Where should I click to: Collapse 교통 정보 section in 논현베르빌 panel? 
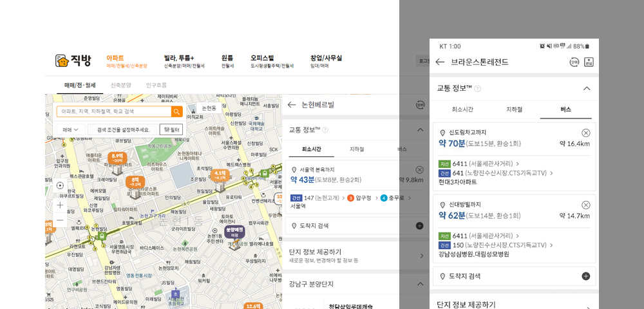click(420, 130)
